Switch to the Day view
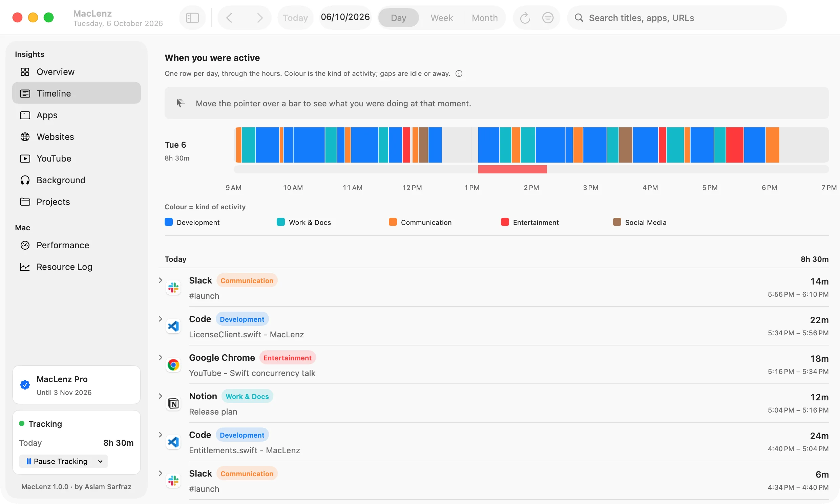The image size is (840, 504). 398,18
